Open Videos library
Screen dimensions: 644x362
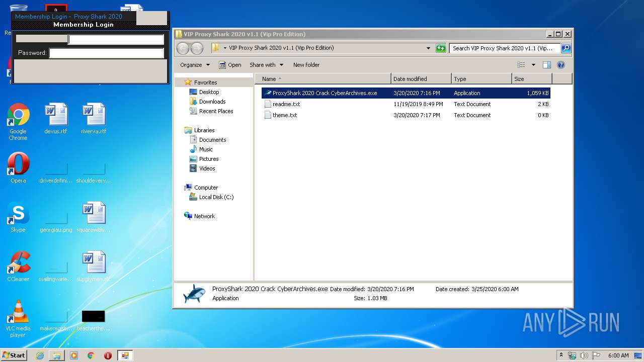[207, 168]
